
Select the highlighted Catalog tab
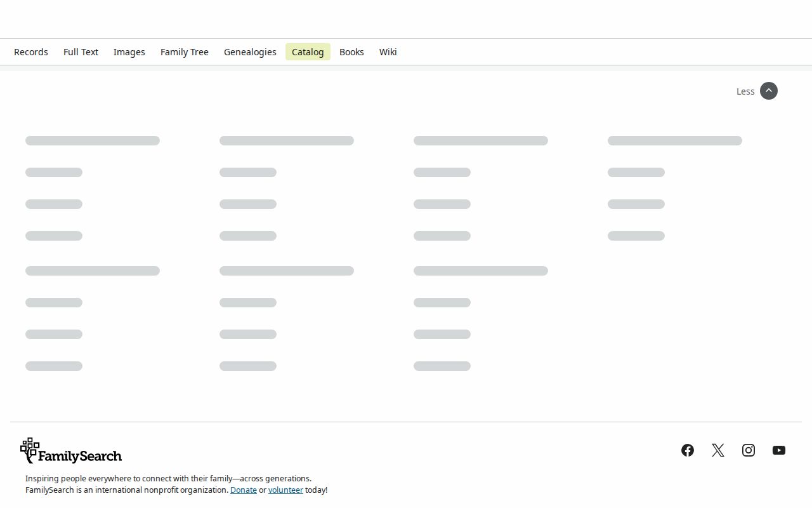pyautogui.click(x=308, y=52)
